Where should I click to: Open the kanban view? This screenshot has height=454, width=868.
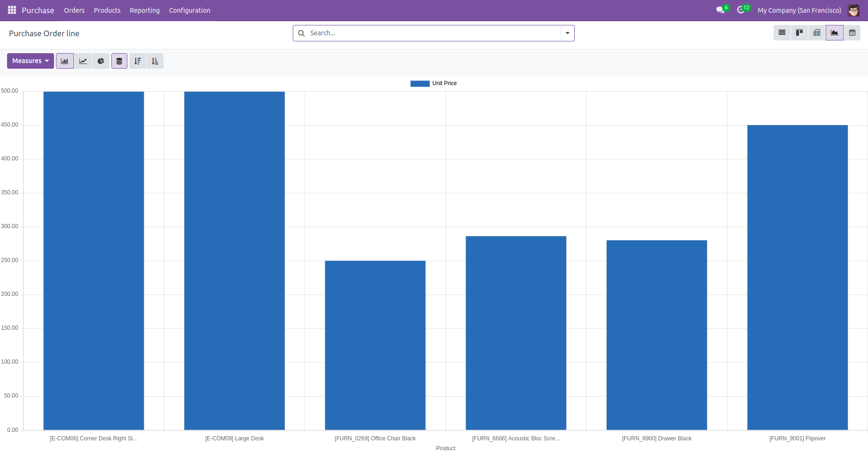(799, 32)
